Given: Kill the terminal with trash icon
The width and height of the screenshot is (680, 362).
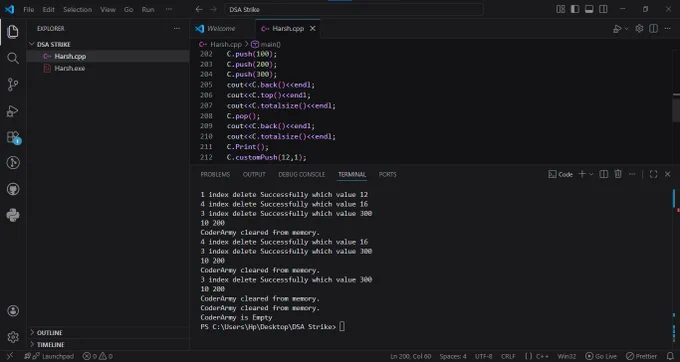Looking at the screenshot, I should point(618,174).
